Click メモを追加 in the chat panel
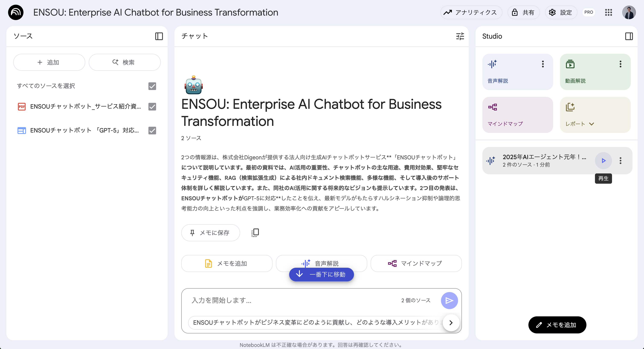644x349 pixels. [227, 263]
